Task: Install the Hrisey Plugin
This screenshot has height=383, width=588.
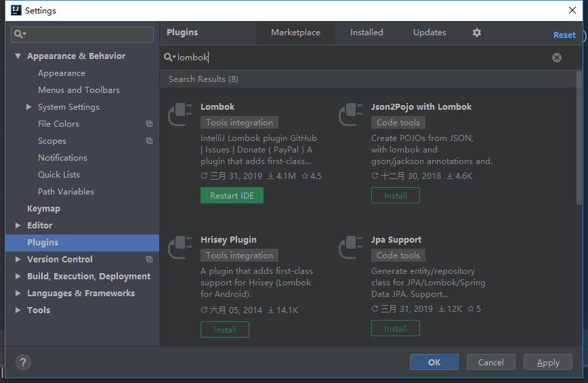Action: pyautogui.click(x=225, y=329)
